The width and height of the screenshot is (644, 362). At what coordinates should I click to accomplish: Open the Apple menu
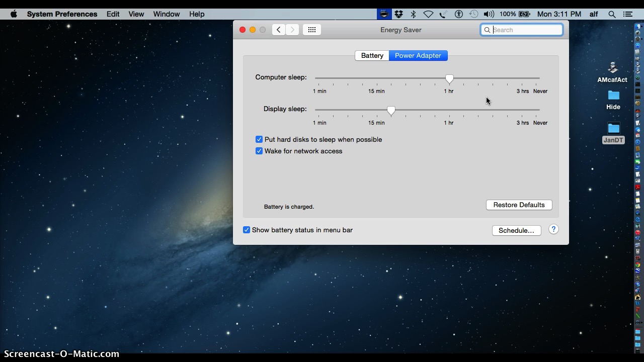pos(14,14)
